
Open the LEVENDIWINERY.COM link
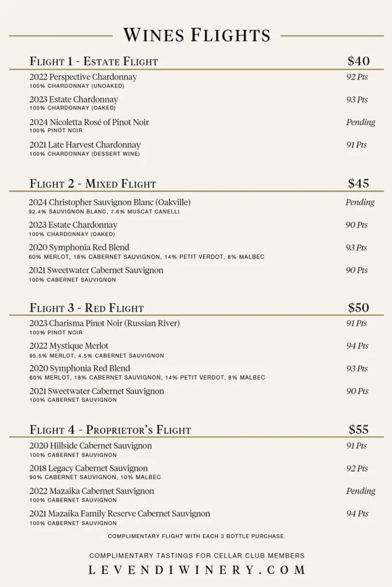click(x=197, y=570)
